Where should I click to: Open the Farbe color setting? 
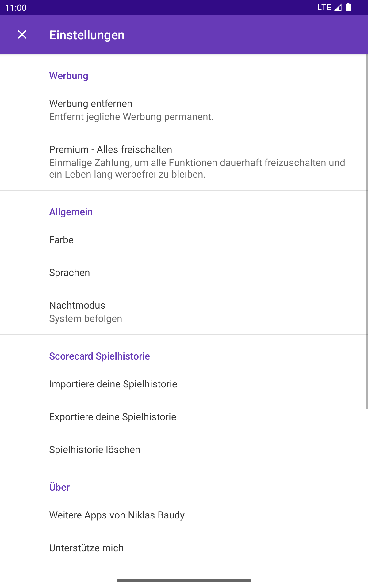point(184,240)
